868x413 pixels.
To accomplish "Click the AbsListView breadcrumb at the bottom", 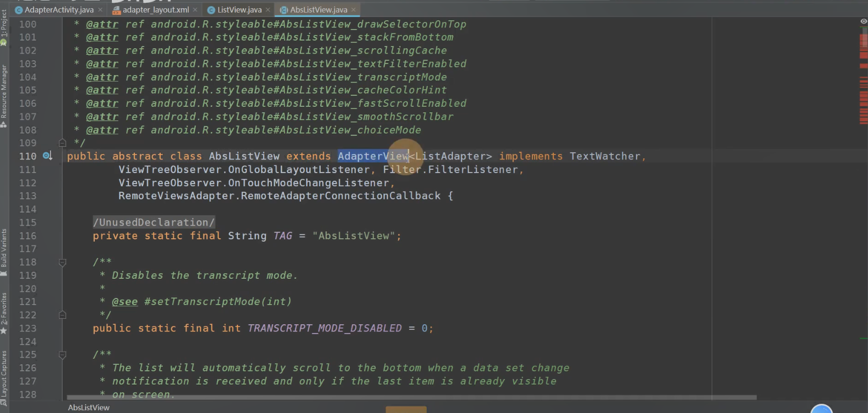I will coord(89,408).
